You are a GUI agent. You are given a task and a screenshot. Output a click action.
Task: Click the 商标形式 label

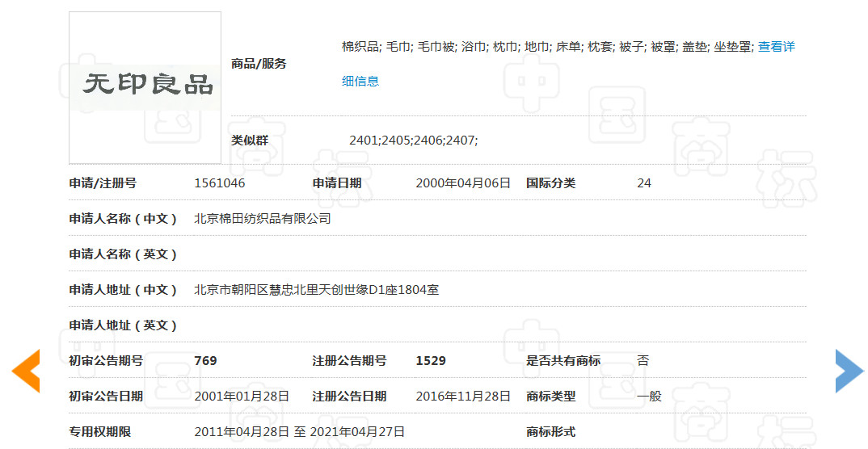click(x=550, y=432)
